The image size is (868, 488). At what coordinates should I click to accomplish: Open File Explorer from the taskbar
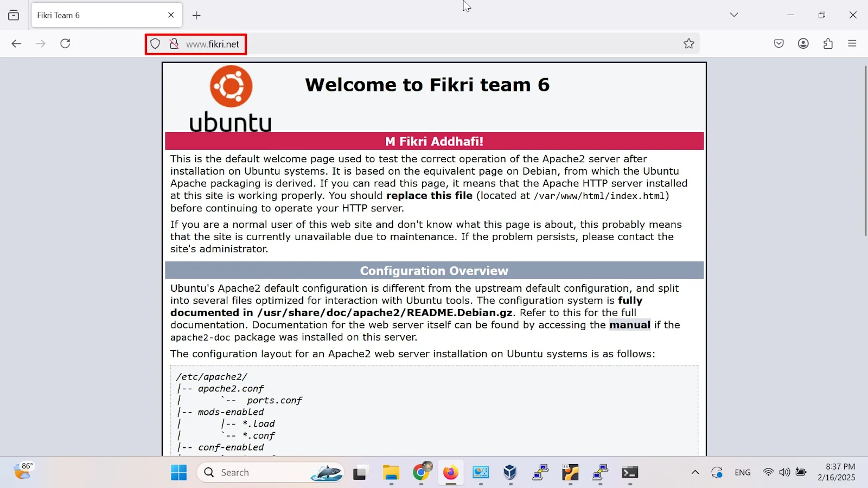coord(391,473)
